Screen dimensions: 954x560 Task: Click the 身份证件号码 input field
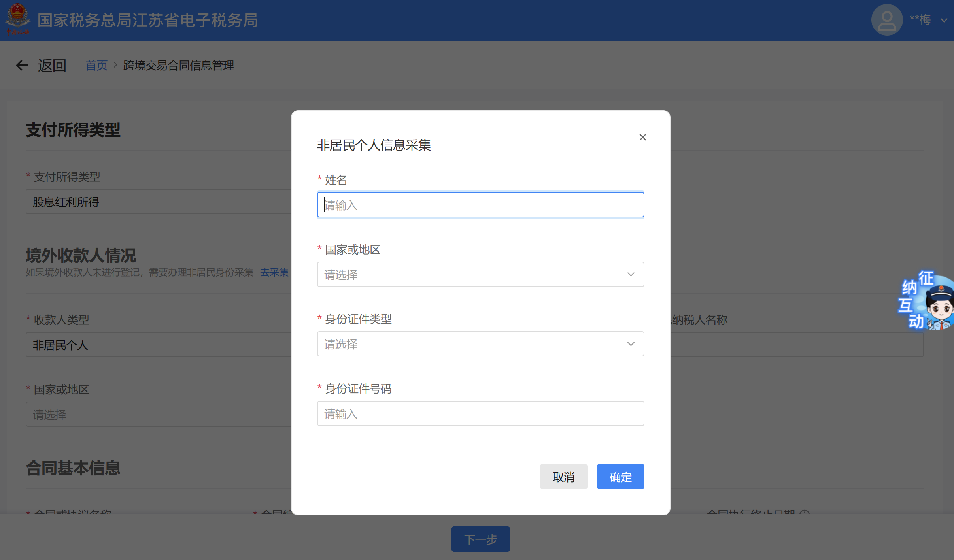(x=480, y=413)
